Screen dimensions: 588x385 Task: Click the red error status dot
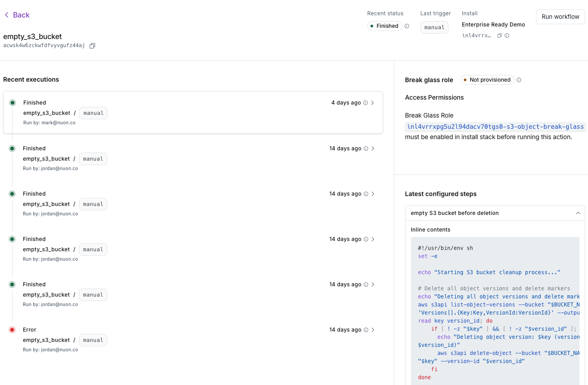pos(12,329)
